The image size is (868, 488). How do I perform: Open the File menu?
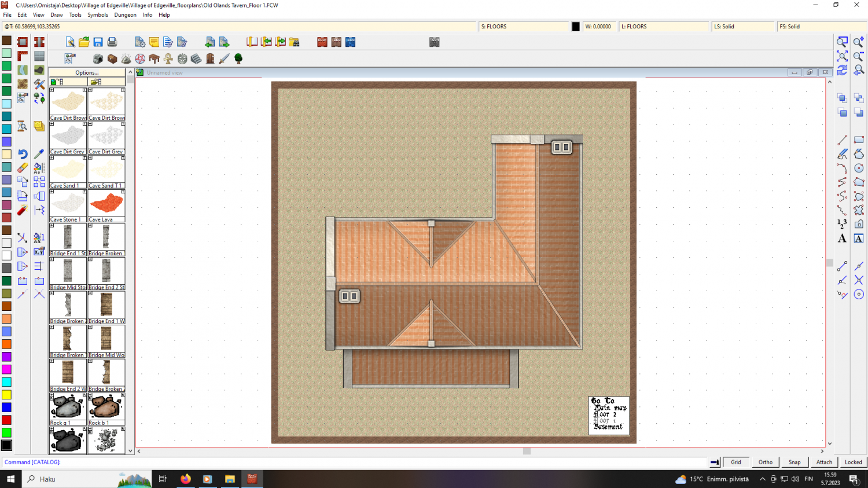(x=7, y=15)
